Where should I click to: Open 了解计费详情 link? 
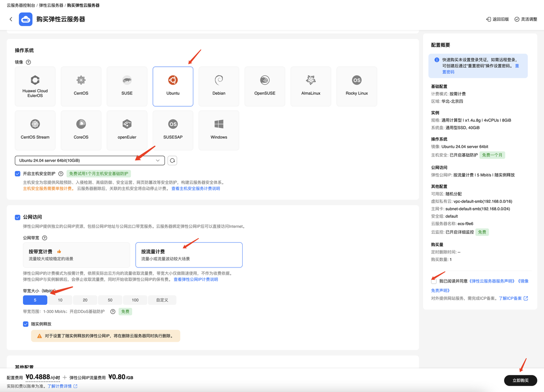pos(59,386)
